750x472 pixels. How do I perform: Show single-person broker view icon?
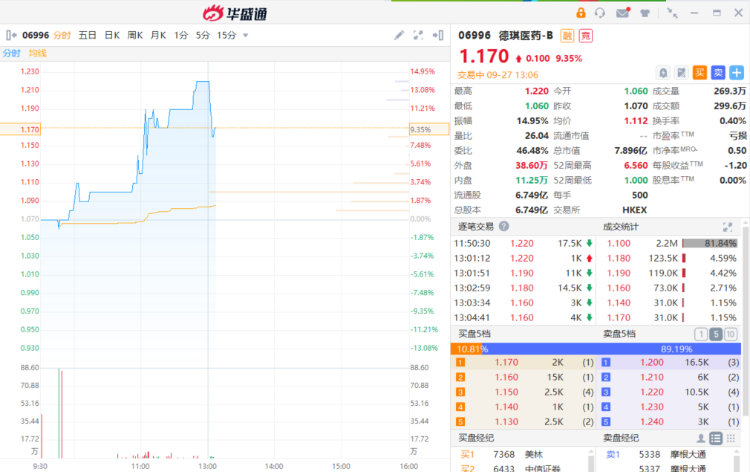(701, 438)
